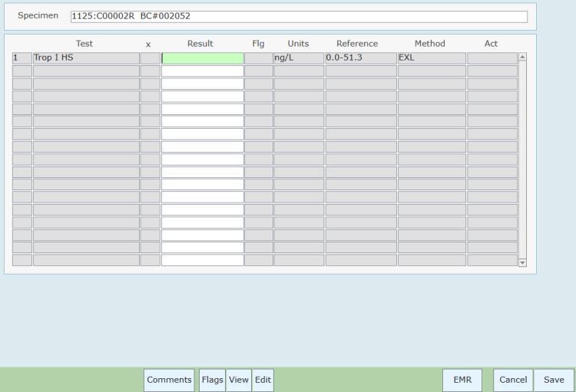576x392 pixels.
Task: Select the Trop I HS test cell
Action: coord(85,58)
